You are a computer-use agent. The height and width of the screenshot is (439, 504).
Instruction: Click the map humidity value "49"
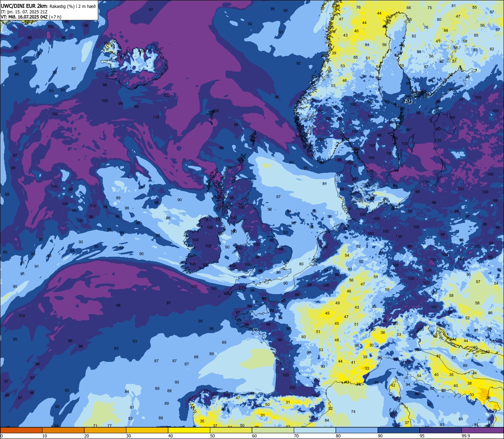[x=337, y=303]
